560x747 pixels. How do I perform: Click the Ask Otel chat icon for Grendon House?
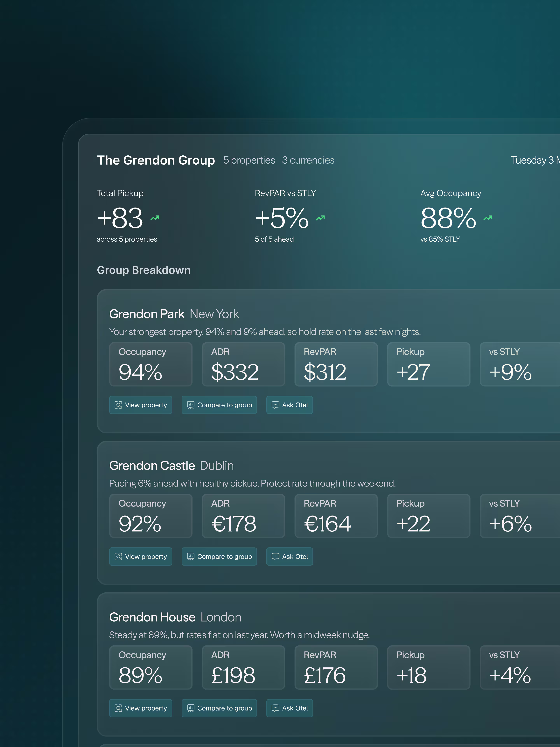click(276, 708)
